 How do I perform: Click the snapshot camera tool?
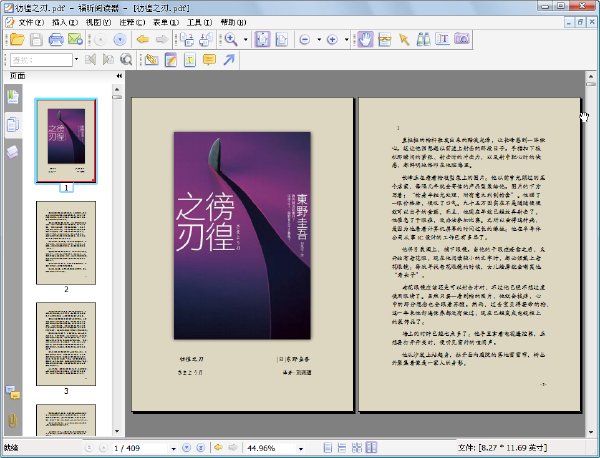(462, 39)
